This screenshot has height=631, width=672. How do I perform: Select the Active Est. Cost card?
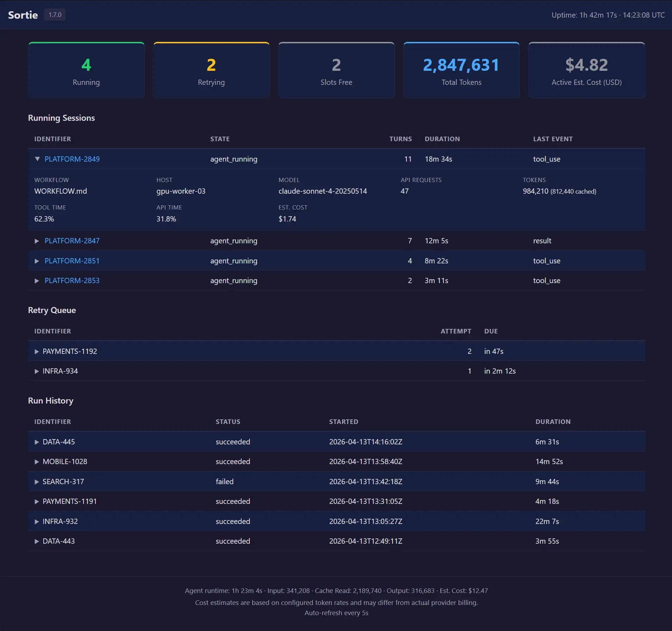587,70
